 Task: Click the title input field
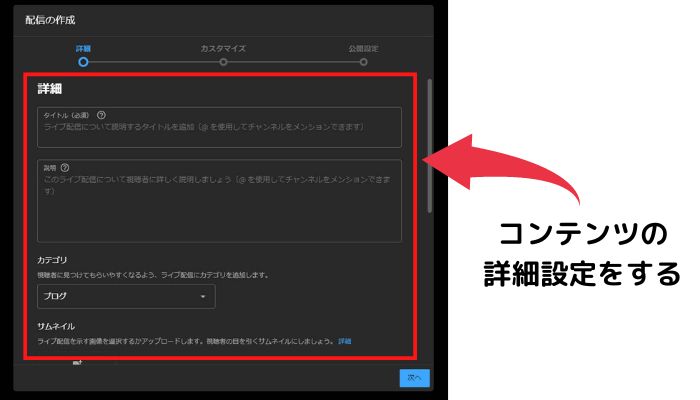click(219, 127)
